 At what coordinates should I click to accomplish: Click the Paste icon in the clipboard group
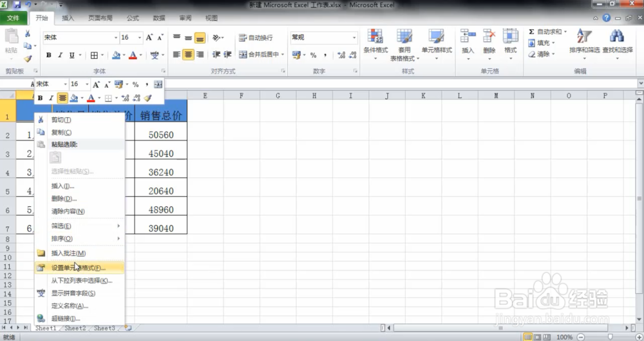pyautogui.click(x=11, y=37)
